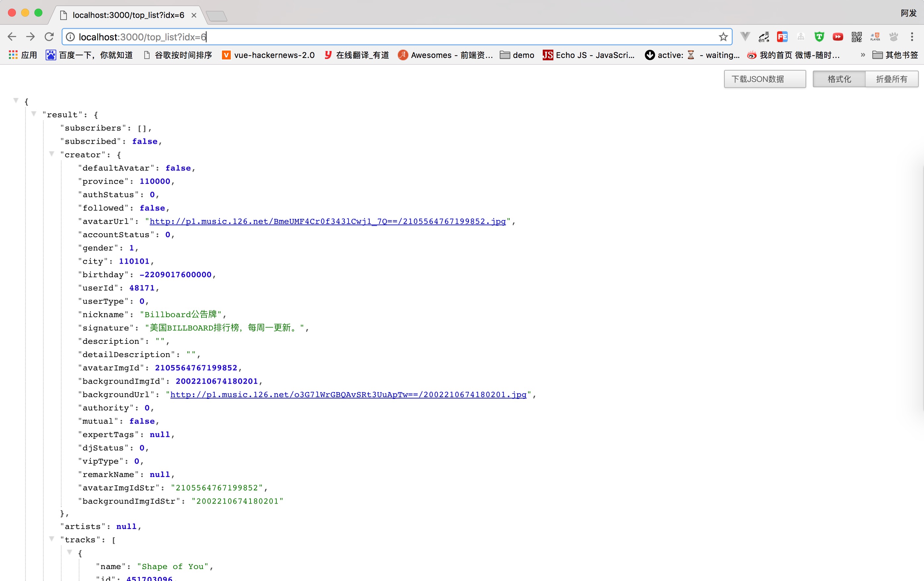Collapse the root JSON object

(16, 101)
